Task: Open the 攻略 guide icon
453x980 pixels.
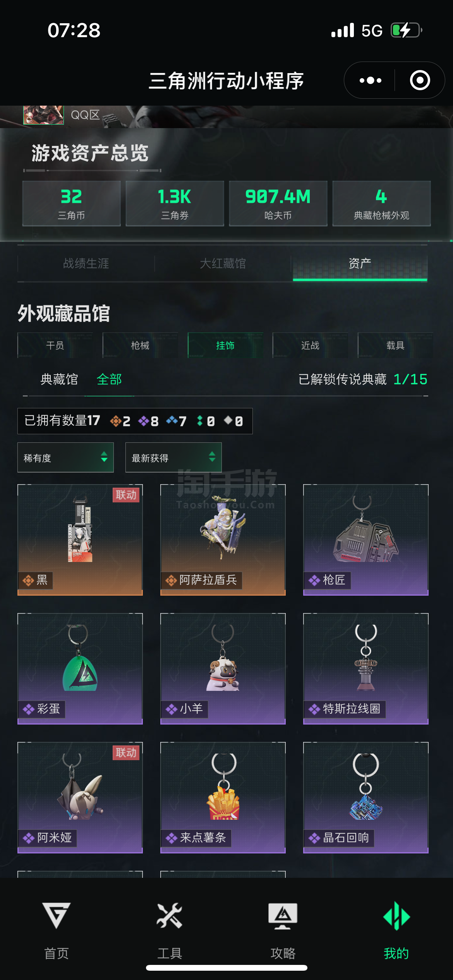Action: 283,915
